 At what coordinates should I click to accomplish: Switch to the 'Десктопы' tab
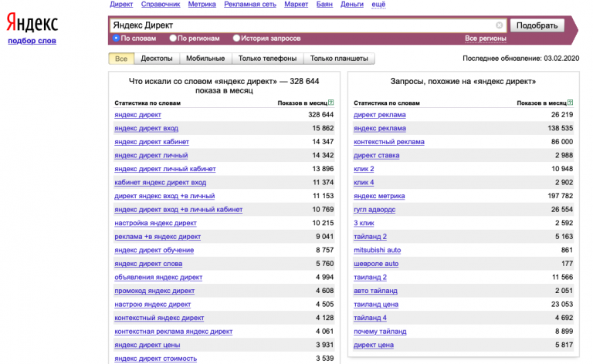(157, 59)
